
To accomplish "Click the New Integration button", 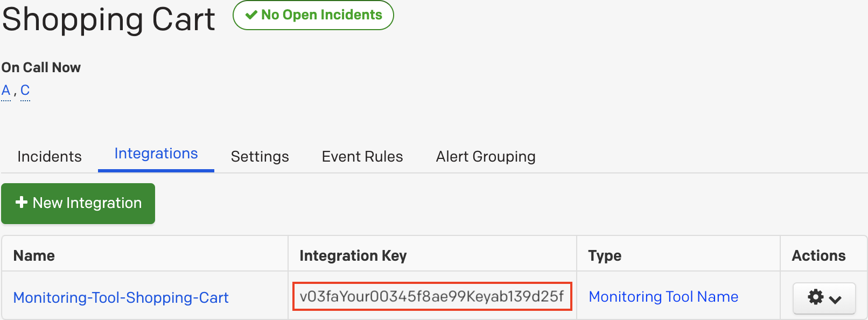I will click(x=78, y=203).
